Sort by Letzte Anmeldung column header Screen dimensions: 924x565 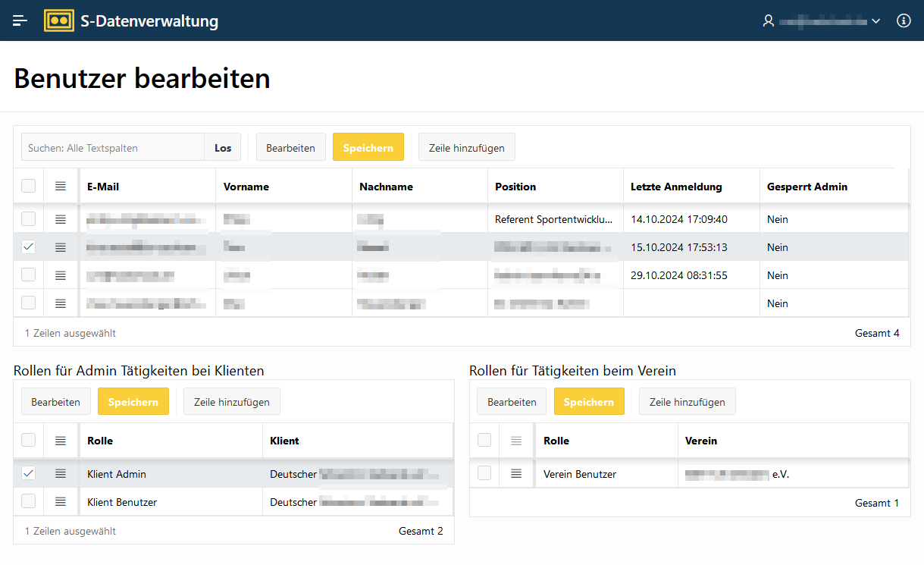pyautogui.click(x=676, y=187)
